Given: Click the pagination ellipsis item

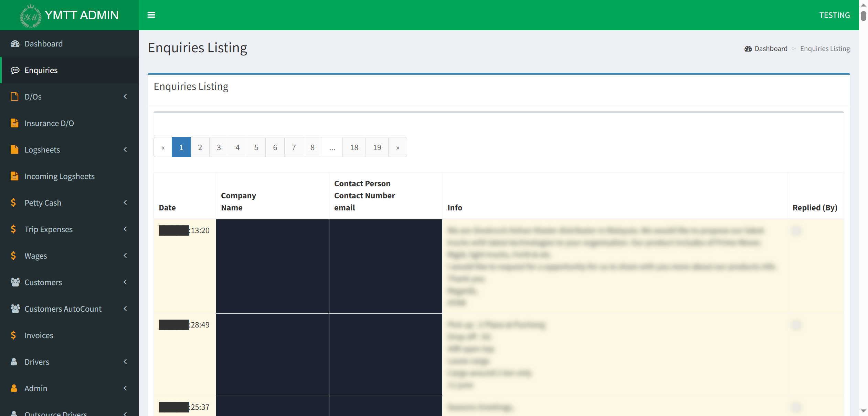Looking at the screenshot, I should (x=332, y=147).
